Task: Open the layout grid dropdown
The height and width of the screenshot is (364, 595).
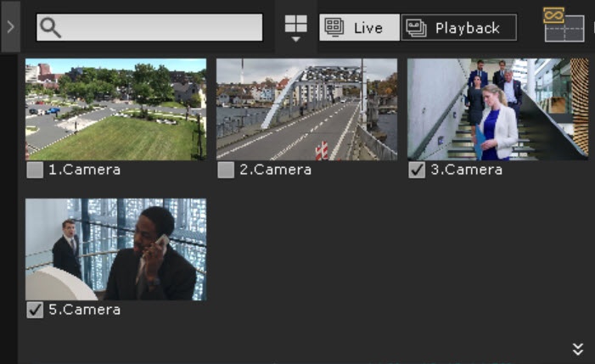Action: pos(296,29)
